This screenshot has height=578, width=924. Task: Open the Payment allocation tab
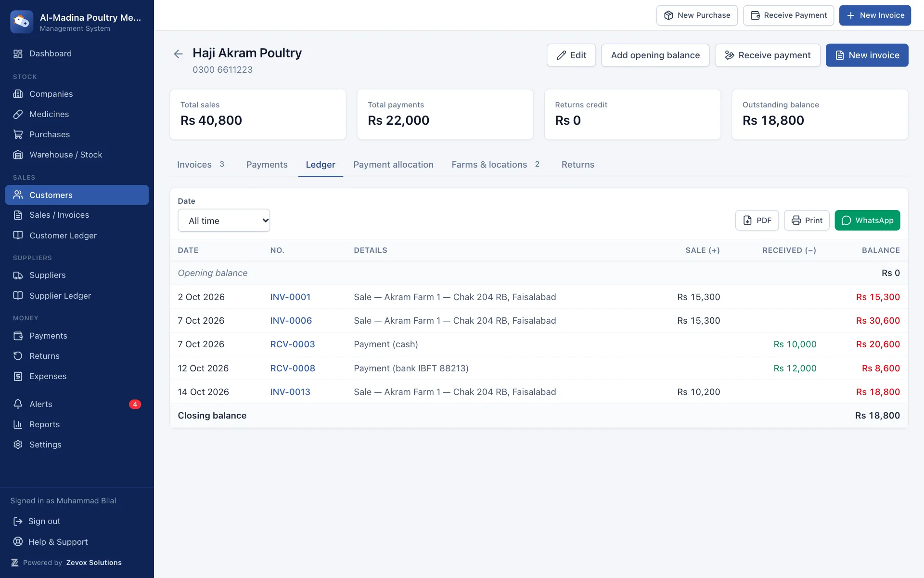[x=394, y=165]
